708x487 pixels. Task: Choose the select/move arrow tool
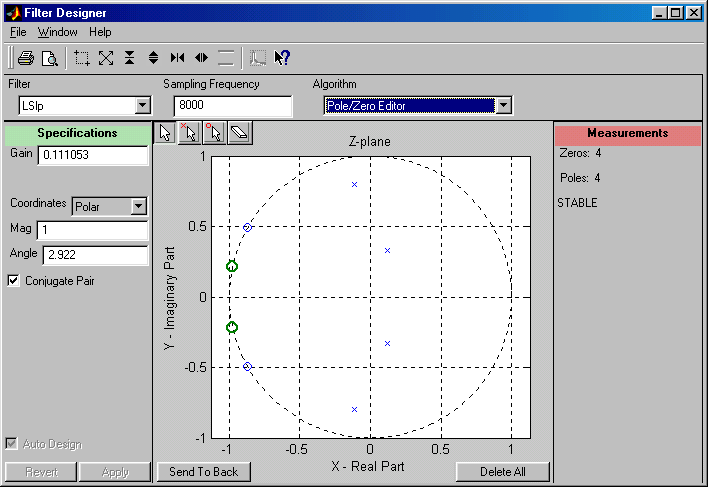coord(166,133)
